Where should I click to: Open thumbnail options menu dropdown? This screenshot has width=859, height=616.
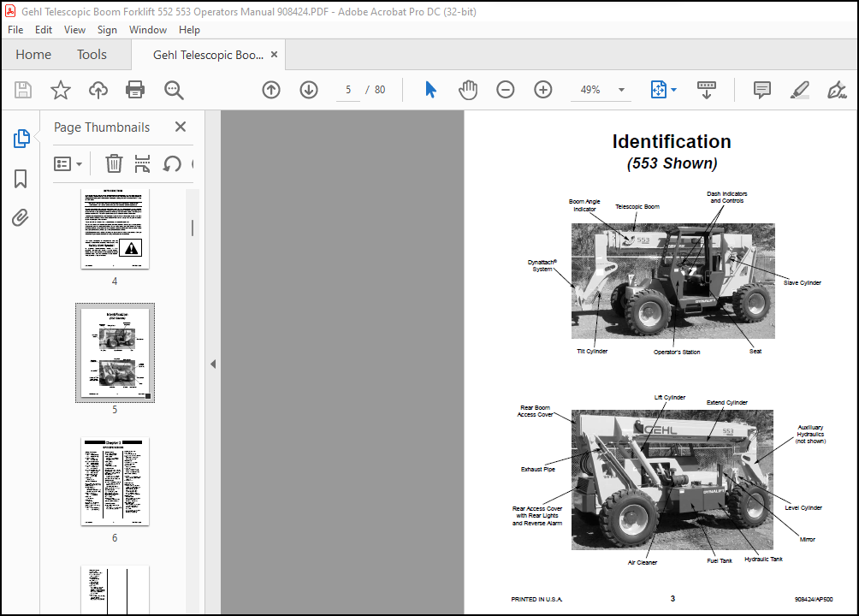click(x=68, y=163)
